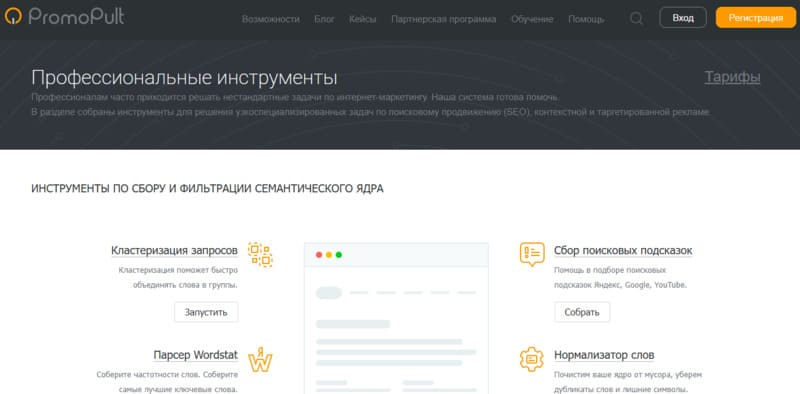
Task: Open Партнерская программа page
Action: coord(443,19)
